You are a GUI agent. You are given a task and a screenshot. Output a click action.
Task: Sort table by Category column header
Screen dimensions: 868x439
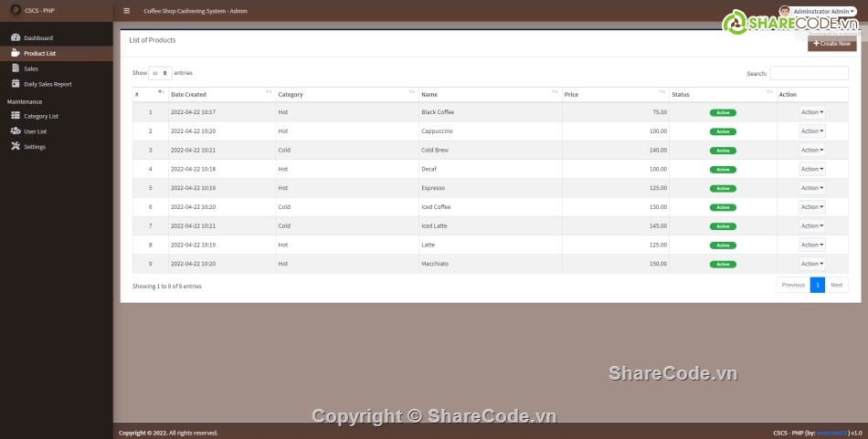(345, 94)
